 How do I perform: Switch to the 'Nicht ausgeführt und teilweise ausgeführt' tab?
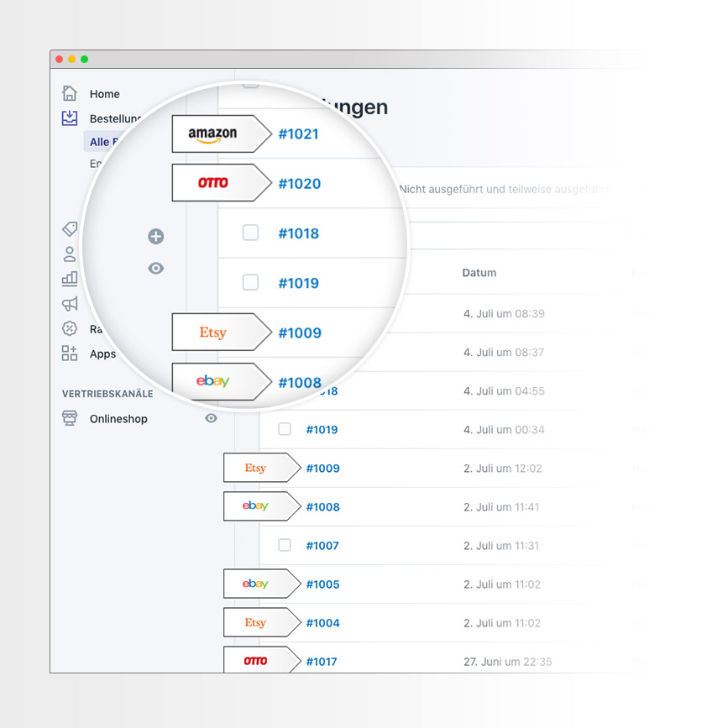(504, 190)
